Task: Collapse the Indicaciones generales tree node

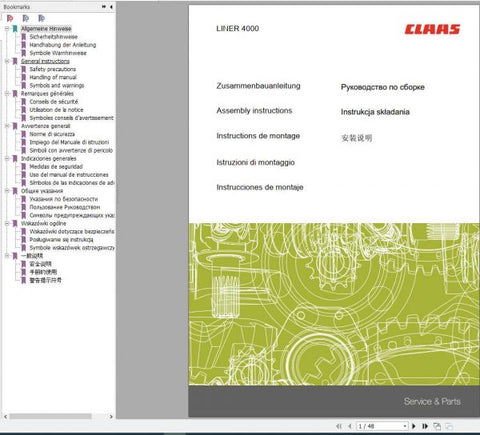Action: (7, 158)
